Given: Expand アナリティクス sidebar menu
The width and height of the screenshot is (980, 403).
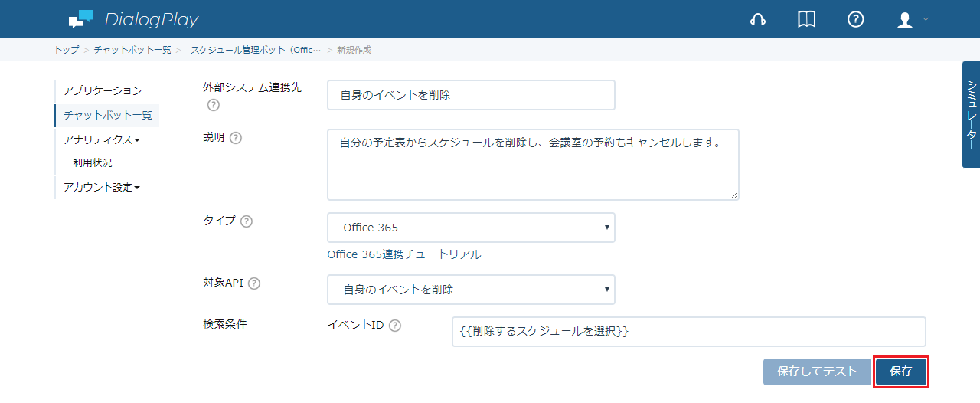Looking at the screenshot, I should [x=102, y=139].
